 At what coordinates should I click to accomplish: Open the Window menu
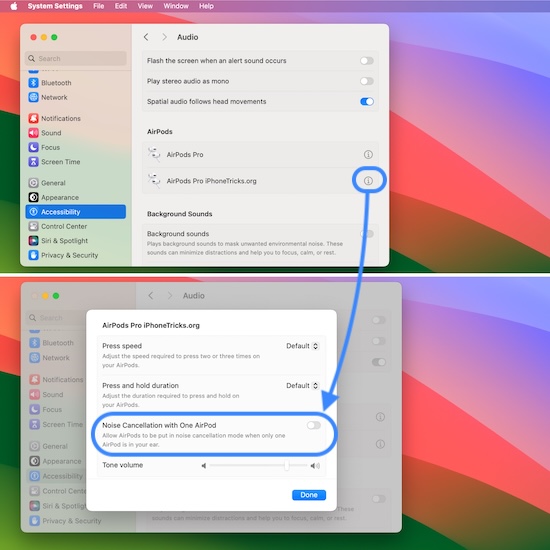point(176,6)
